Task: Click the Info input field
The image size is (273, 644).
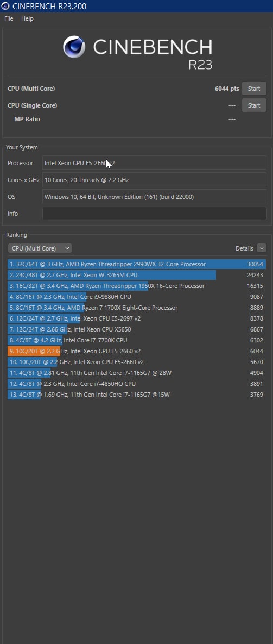Action: pyautogui.click(x=154, y=214)
